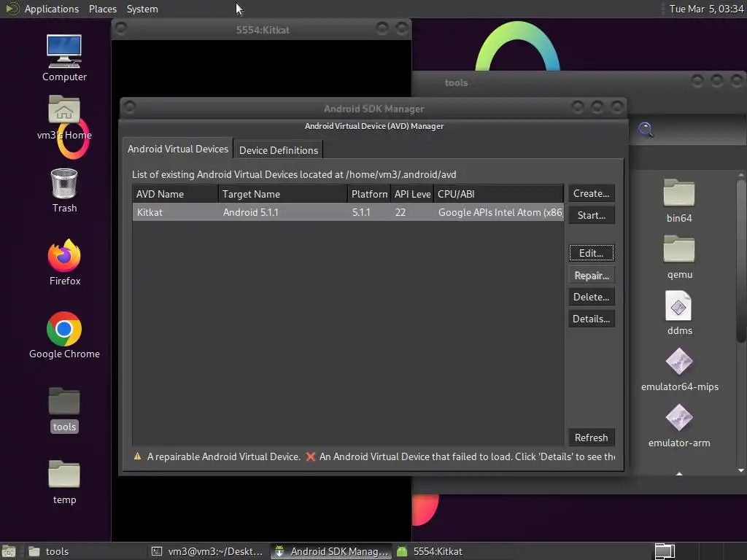Click the scroll-down arrow in the tools window
The height and width of the screenshot is (560, 747).
(x=741, y=470)
